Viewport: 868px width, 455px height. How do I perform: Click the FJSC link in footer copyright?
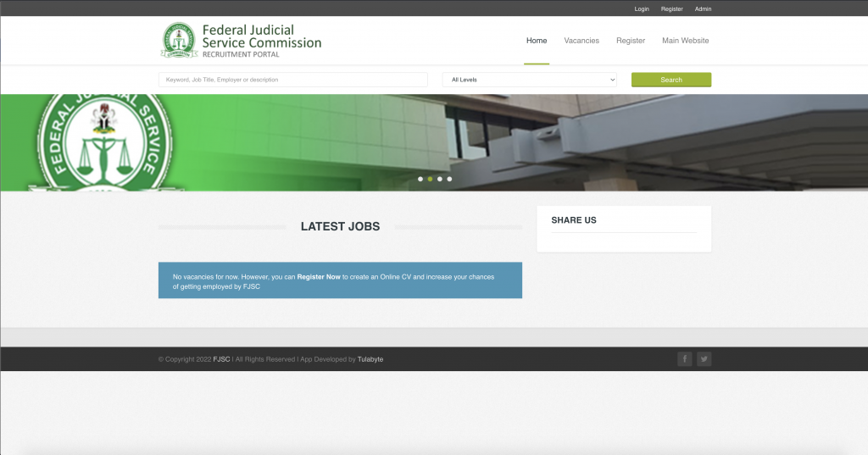[221, 359]
